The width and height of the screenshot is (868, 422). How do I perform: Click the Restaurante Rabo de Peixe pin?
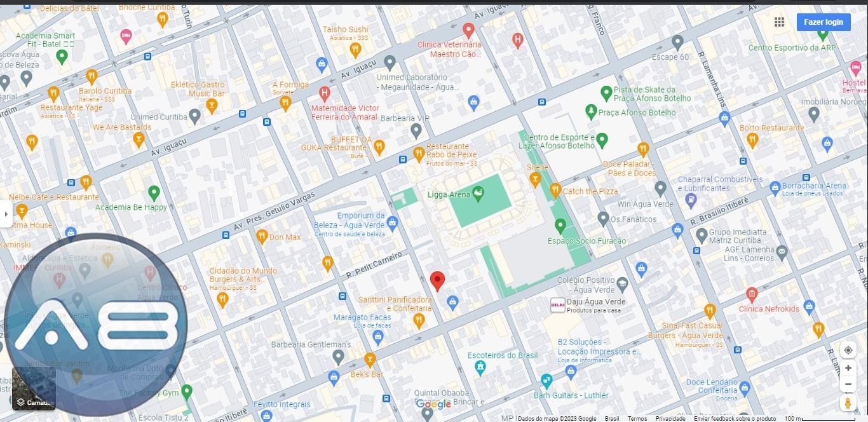419,153
